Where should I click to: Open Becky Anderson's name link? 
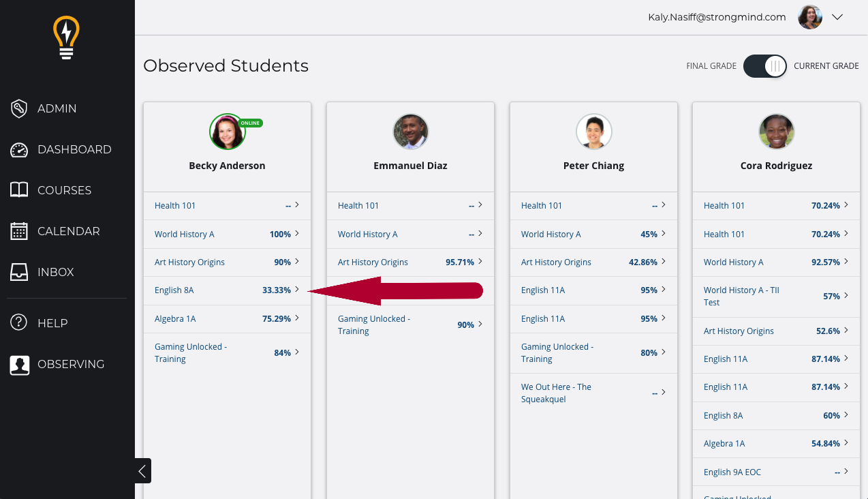(x=227, y=166)
